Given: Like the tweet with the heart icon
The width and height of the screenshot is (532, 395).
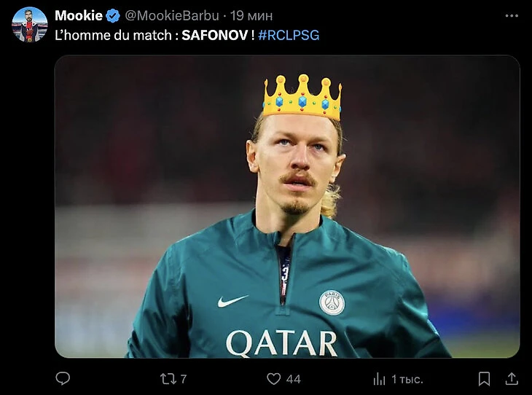Looking at the screenshot, I should click(273, 378).
